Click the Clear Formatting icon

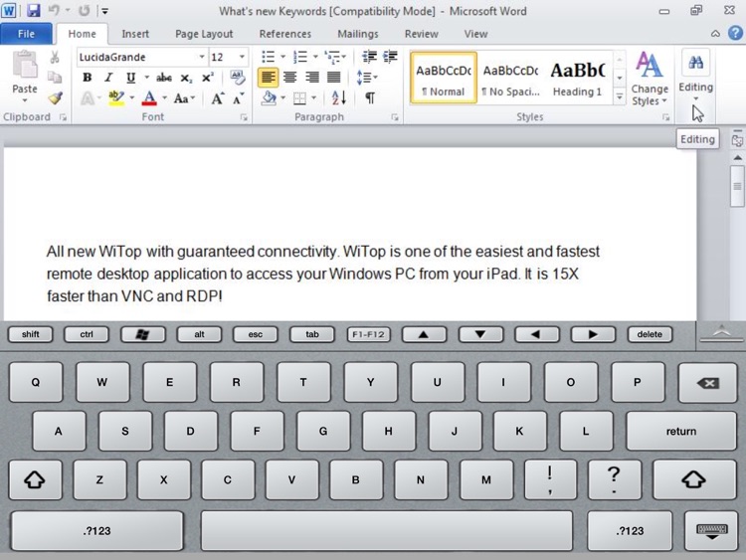237,77
